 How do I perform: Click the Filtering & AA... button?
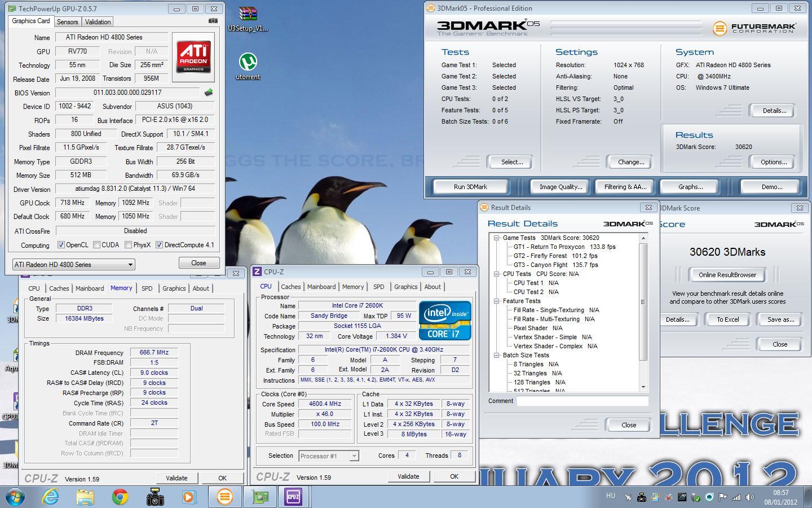tap(625, 187)
